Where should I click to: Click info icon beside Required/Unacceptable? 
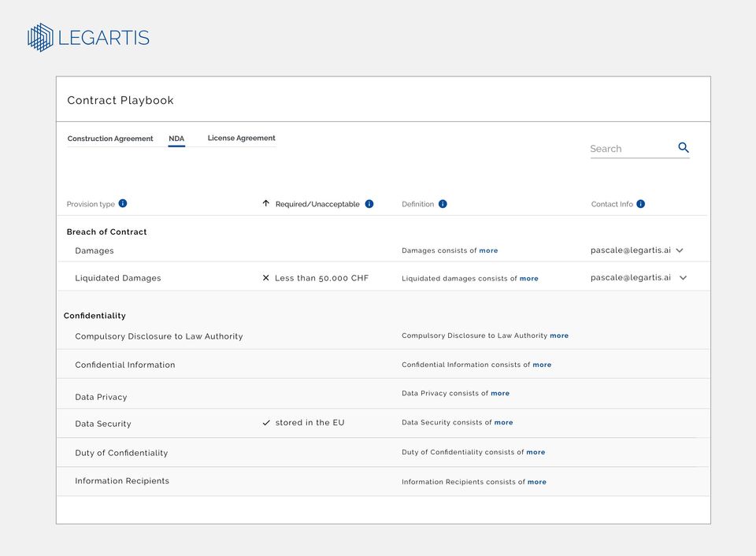tap(369, 204)
